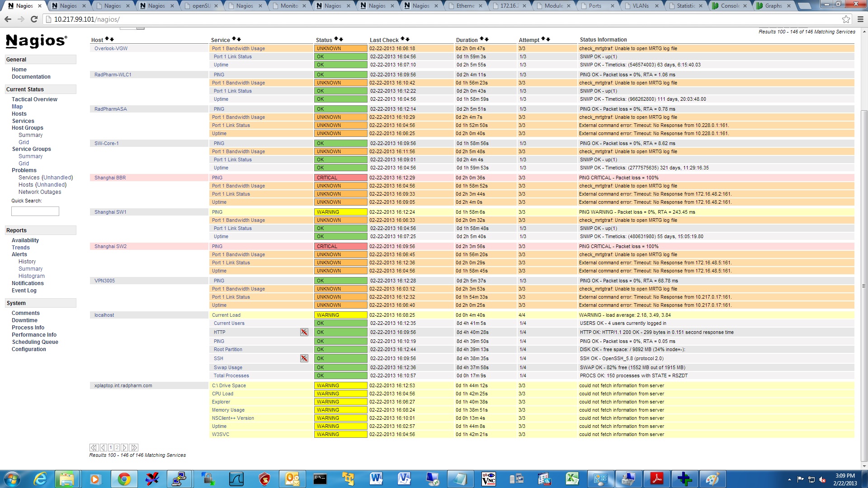The height and width of the screenshot is (488, 868).
Task: Switch to the openSU browser tab
Action: coord(201,6)
